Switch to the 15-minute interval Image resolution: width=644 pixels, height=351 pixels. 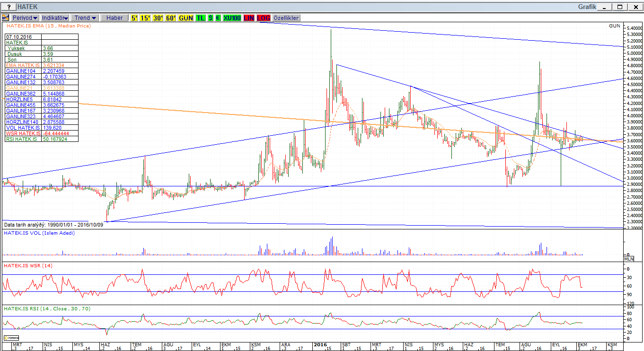click(x=145, y=18)
